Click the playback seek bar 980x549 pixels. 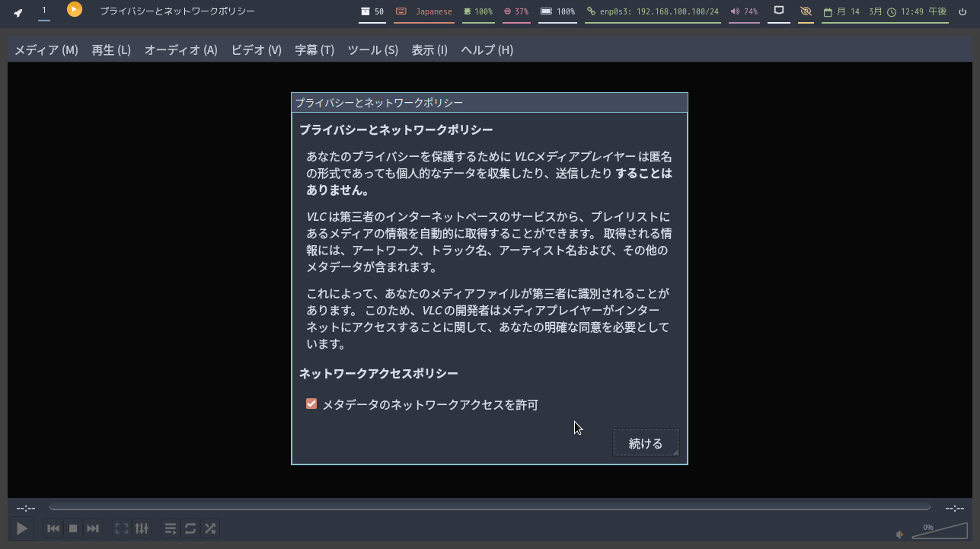490,507
